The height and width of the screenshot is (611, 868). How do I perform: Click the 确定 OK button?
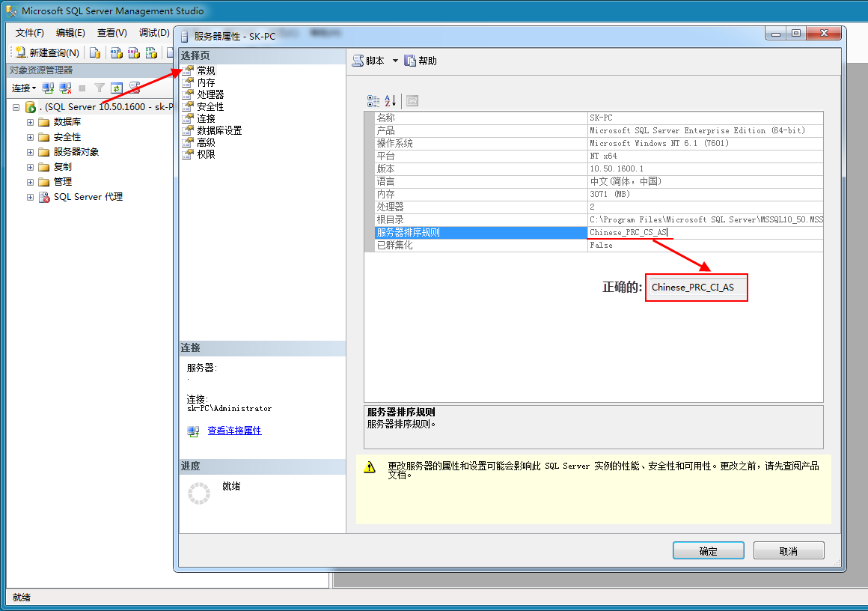708,550
